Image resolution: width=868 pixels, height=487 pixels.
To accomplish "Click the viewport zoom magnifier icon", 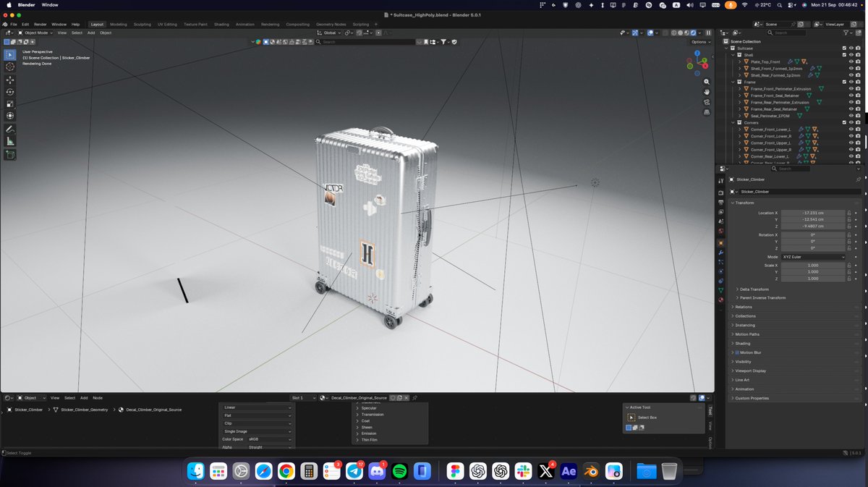I will (x=707, y=82).
